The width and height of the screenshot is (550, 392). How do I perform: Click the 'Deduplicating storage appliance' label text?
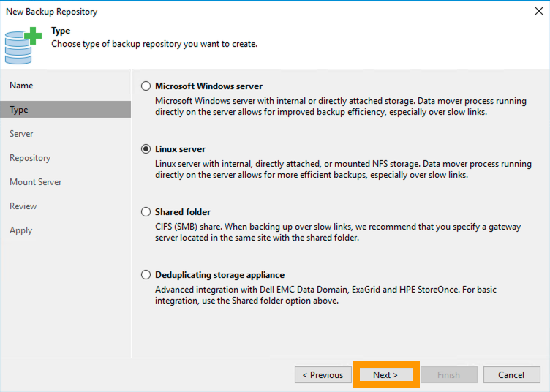220,275
